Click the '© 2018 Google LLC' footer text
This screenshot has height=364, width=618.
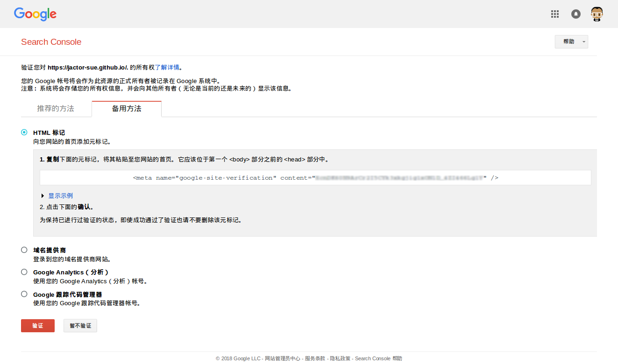[x=238, y=358]
